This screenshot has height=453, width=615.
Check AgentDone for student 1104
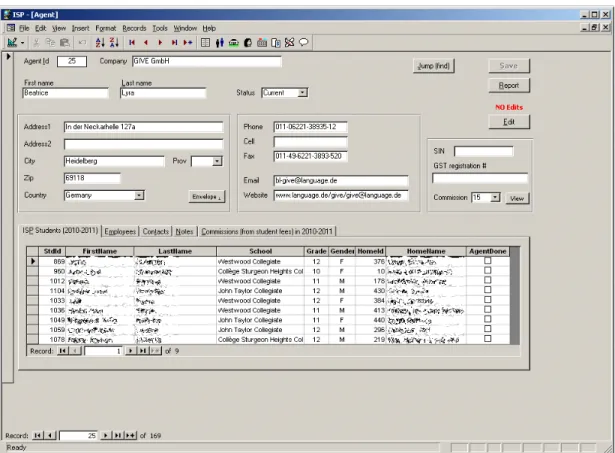[488, 290]
